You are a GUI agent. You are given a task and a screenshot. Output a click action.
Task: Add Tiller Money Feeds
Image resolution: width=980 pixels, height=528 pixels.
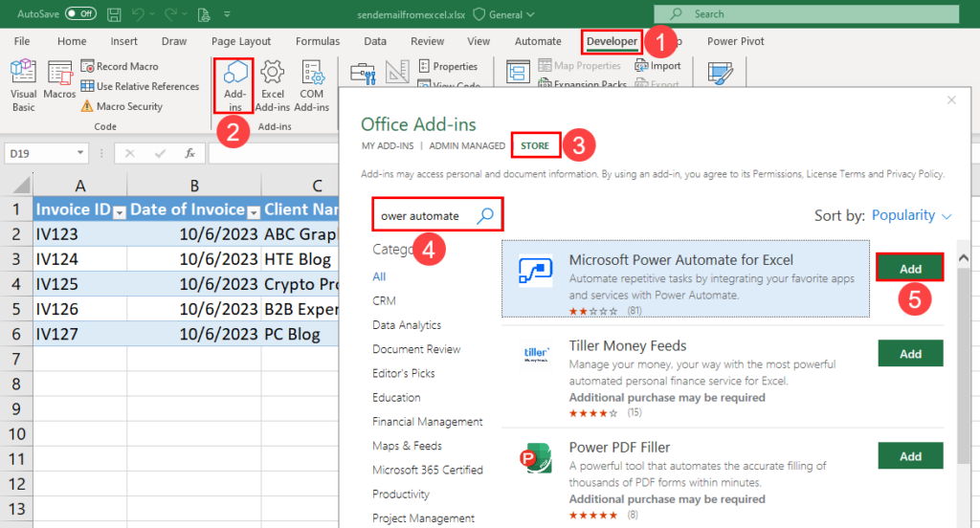tap(910, 354)
